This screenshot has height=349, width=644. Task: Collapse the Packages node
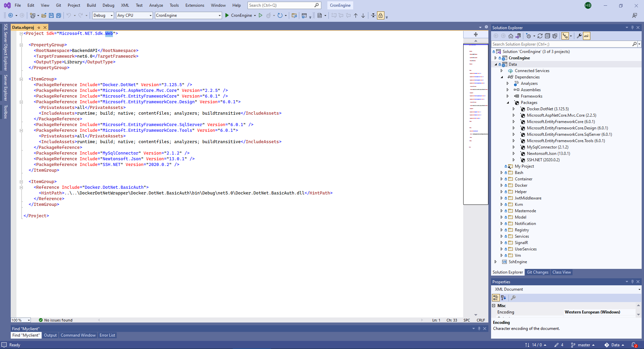click(x=508, y=103)
